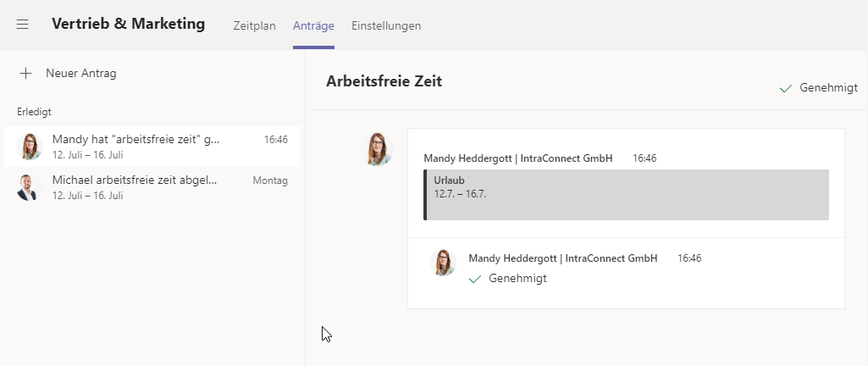Select the Anträge tab

click(313, 25)
